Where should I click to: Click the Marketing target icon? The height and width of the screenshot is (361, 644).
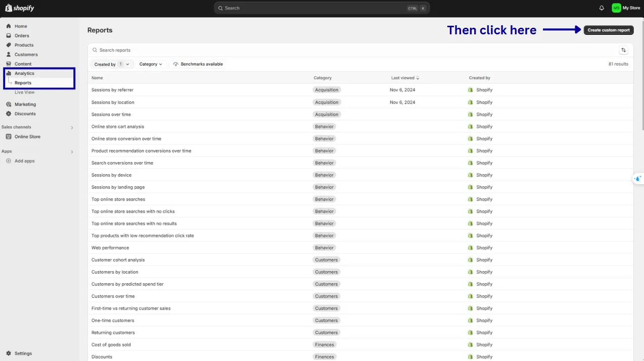point(9,105)
